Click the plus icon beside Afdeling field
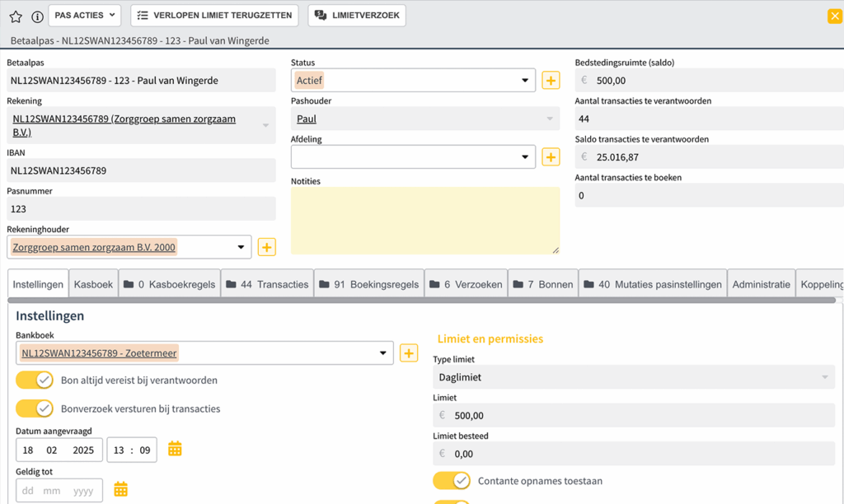Screen dimensions: 844x504 click(x=551, y=157)
